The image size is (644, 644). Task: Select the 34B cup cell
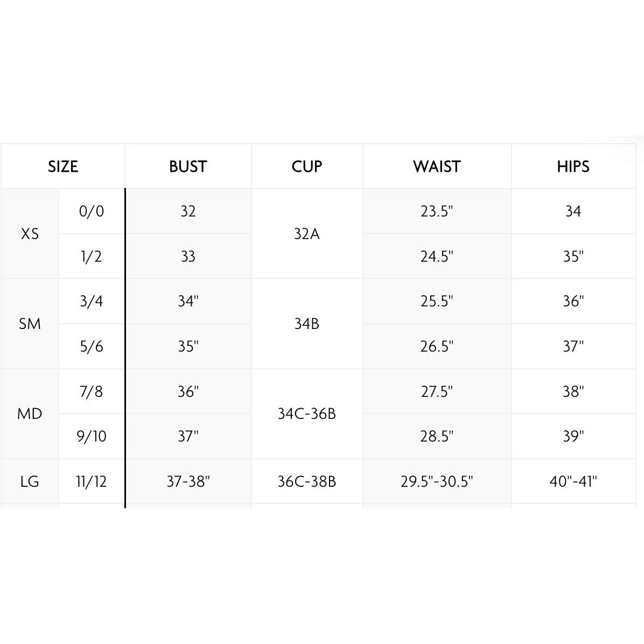pos(307,324)
